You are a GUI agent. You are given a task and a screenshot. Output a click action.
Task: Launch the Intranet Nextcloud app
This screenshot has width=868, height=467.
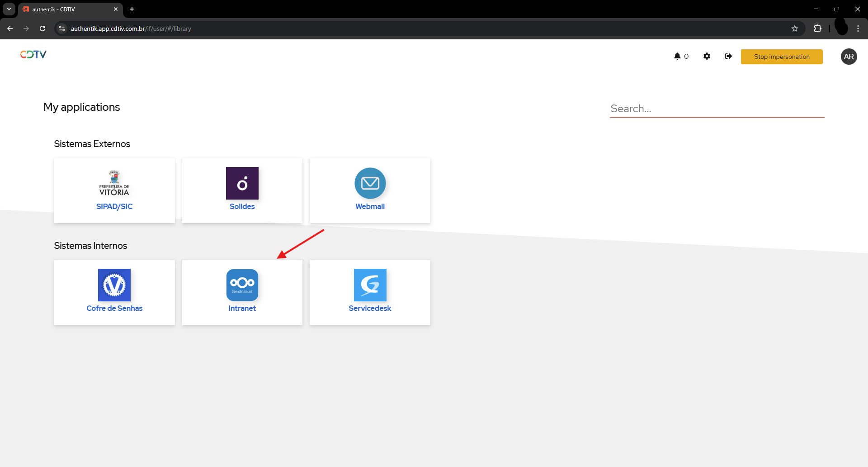242,292
